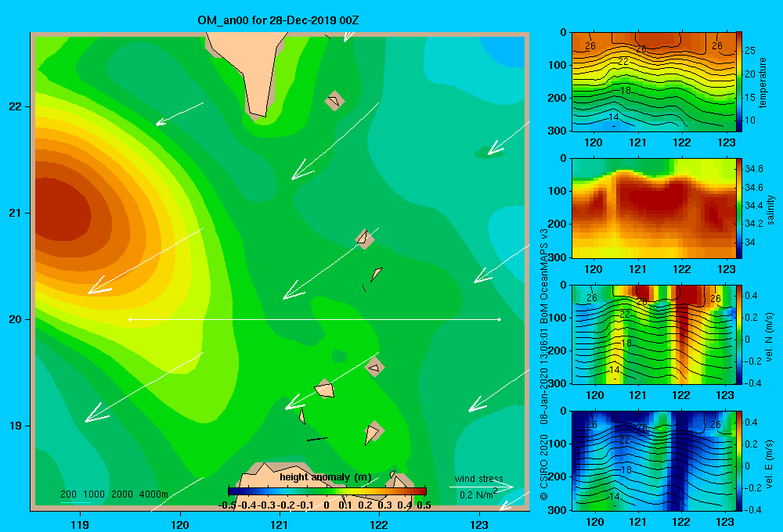Click the latitude 19 label on the main map
Viewport: 783px width, 532px height.
pos(16,426)
